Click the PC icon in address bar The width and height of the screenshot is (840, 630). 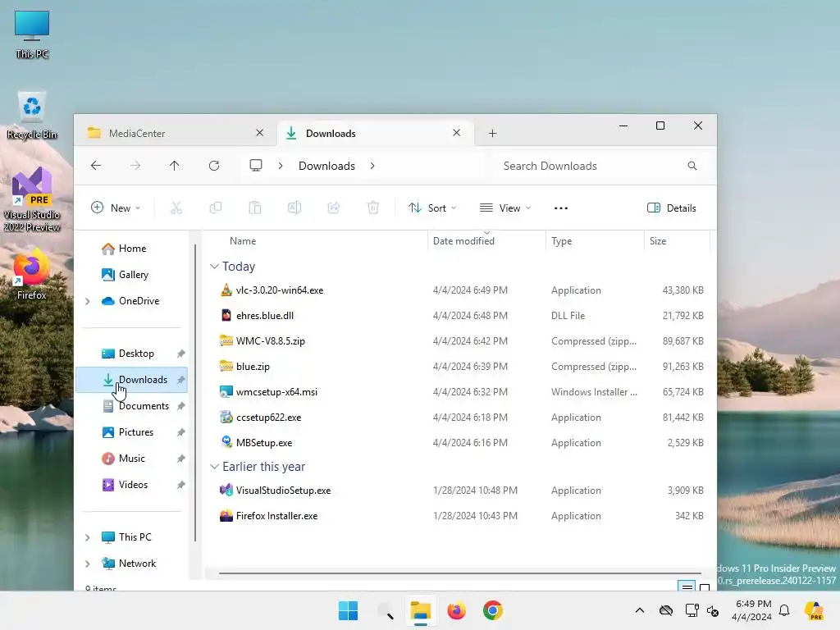pos(256,166)
